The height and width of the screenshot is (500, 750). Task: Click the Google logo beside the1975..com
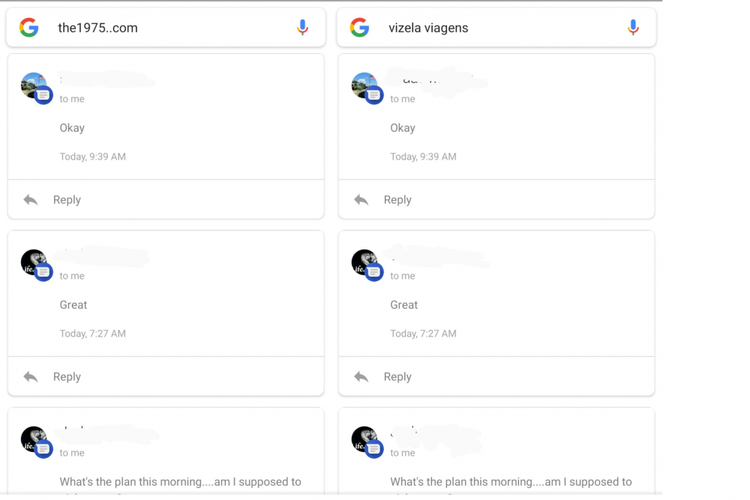[x=29, y=27]
